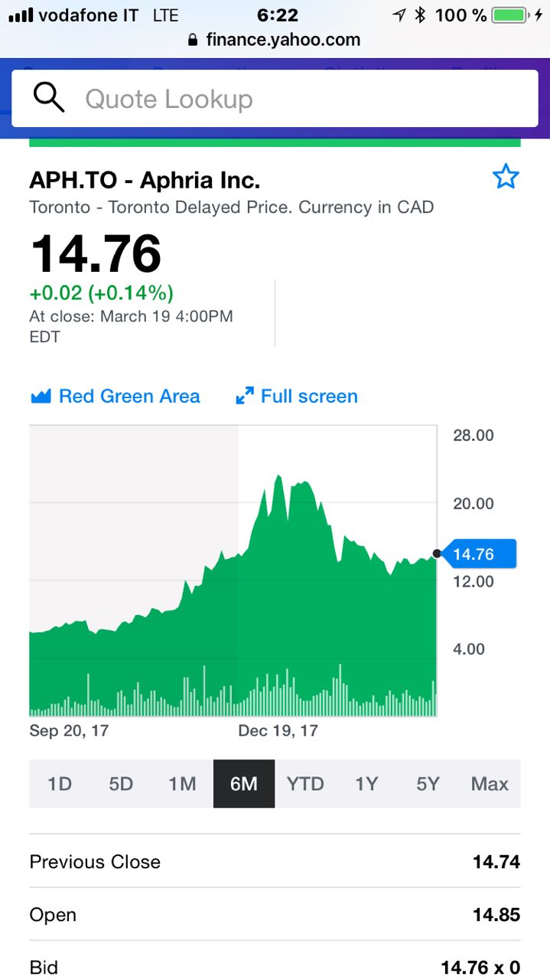Select the 6M chart range

coord(244,784)
